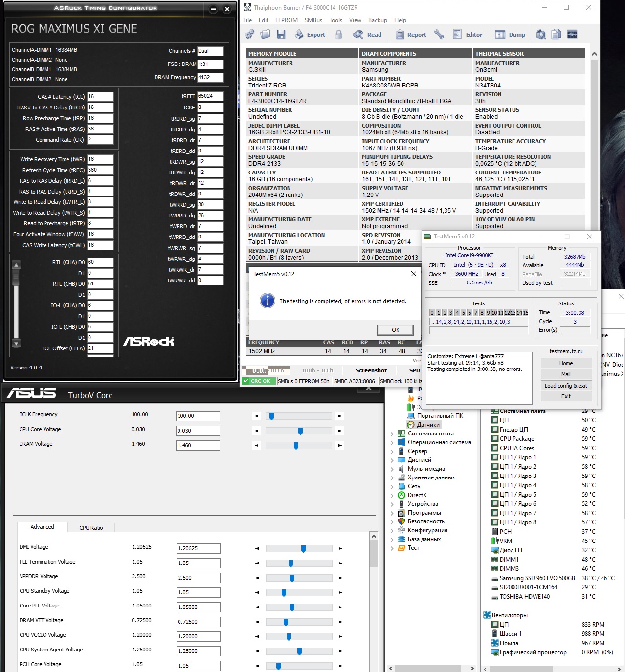The height and width of the screenshot is (672, 625).
Task: Click the wrench tool icon in Thaiphoon Burner
Action: (x=439, y=34)
